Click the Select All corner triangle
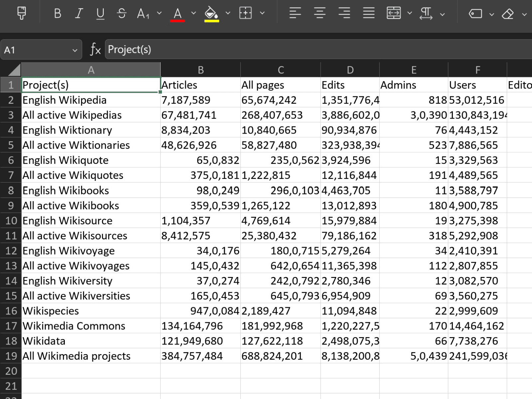This screenshot has width=532, height=399. pos(14,70)
